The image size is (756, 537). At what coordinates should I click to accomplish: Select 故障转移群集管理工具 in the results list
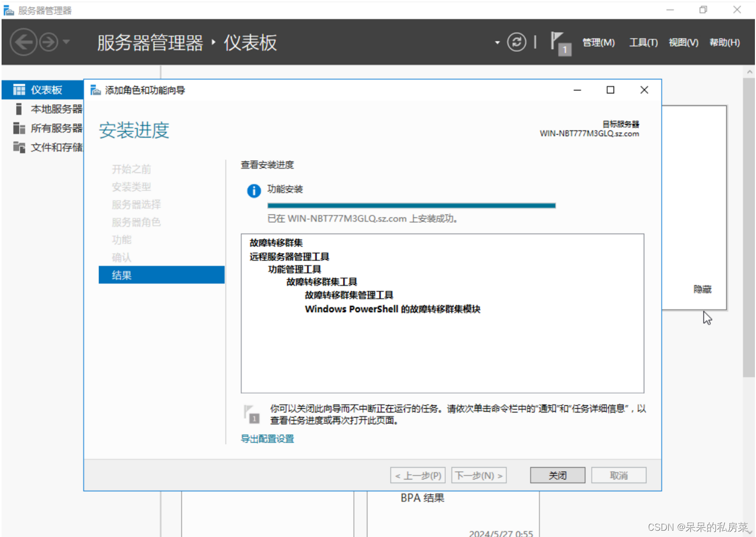click(349, 295)
